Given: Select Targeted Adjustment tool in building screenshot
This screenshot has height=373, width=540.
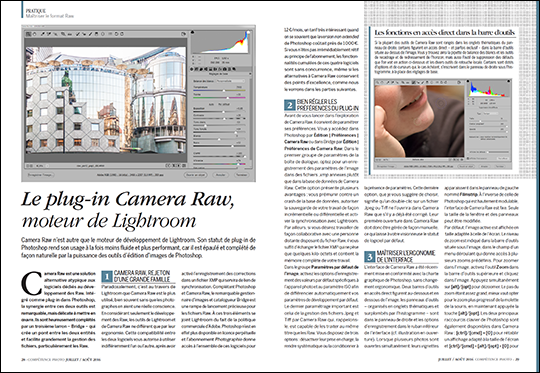Looking at the screenshot, I should (55, 34).
